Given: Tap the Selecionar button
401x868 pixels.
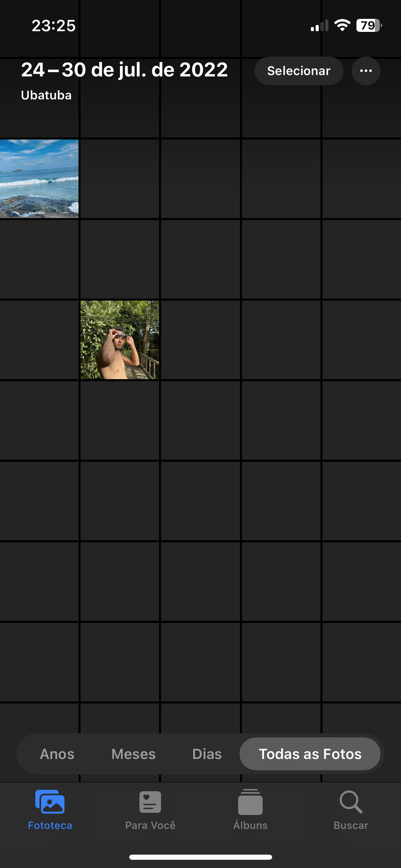Looking at the screenshot, I should point(299,71).
